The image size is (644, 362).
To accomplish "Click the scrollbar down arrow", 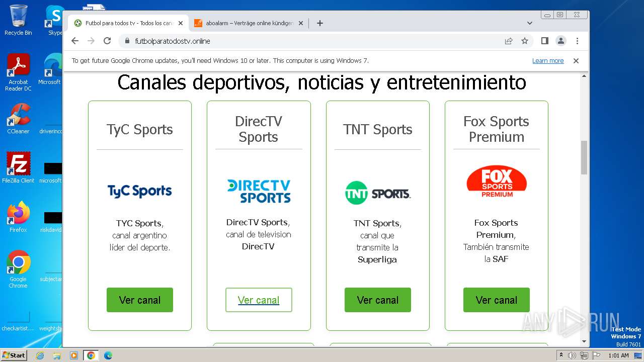I will pos(584,341).
